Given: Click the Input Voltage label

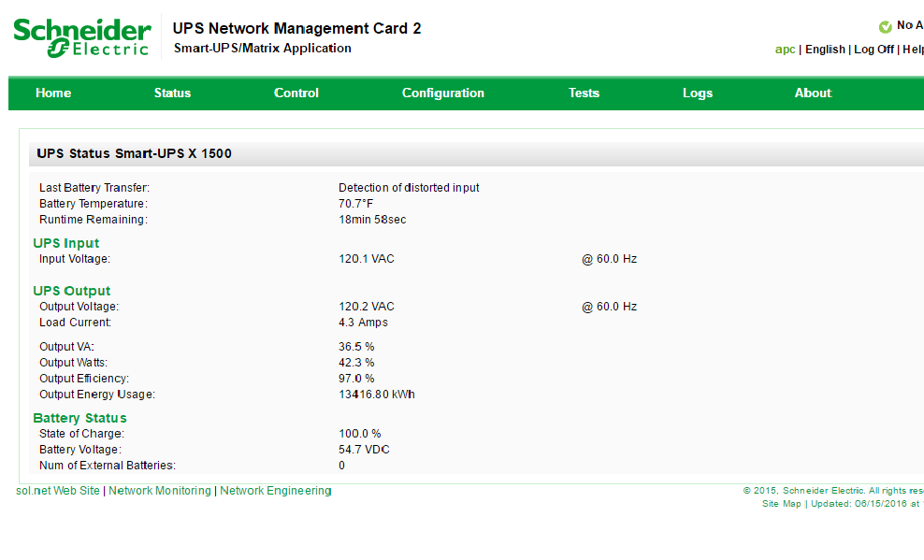Looking at the screenshot, I should pos(75,259).
